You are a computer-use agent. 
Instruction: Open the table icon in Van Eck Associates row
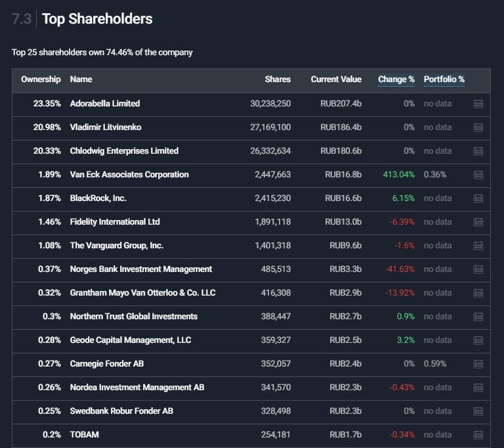[478, 175]
